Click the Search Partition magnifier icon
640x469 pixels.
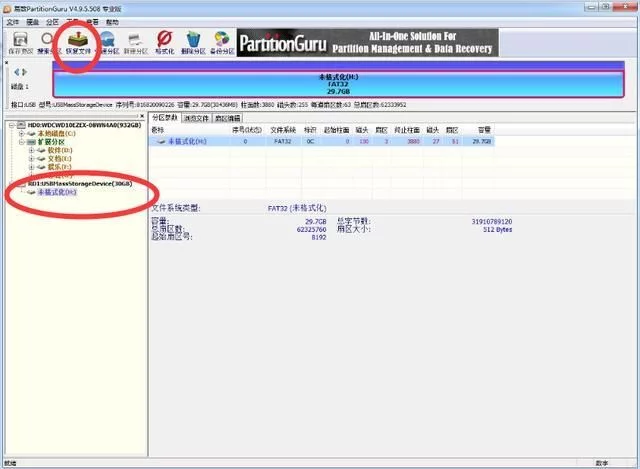[47, 39]
